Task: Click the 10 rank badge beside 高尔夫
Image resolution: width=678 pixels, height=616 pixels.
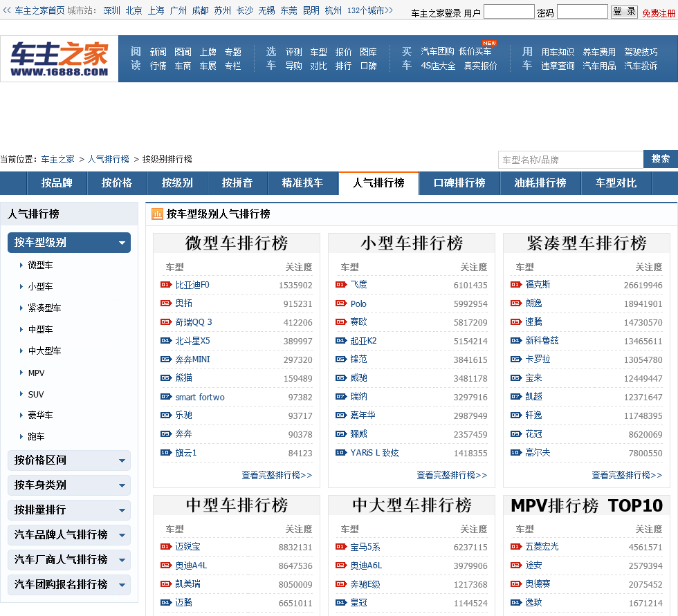Action: (516, 453)
